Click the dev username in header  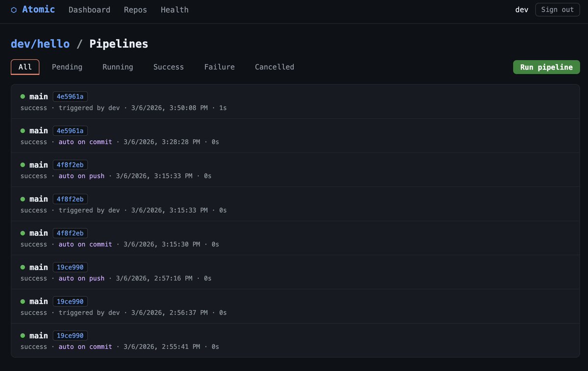(522, 10)
